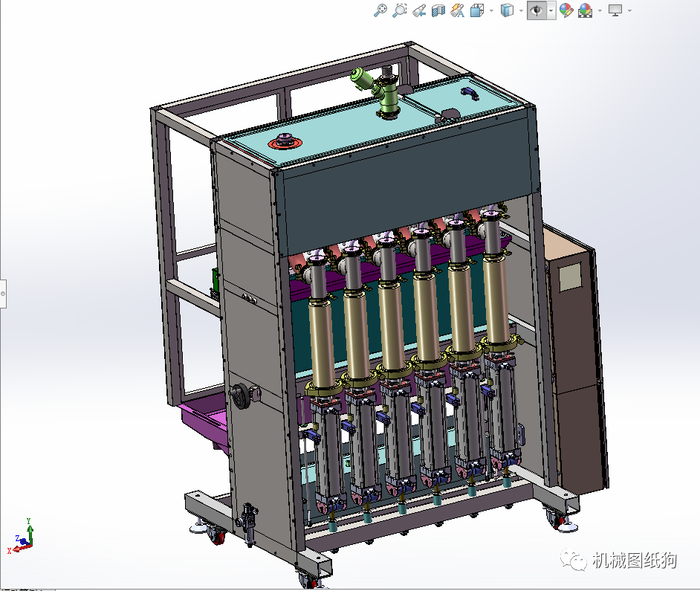Viewport: 700px width, 591px height.
Task: Open Dynamic Annotation Views
Action: click(x=458, y=10)
